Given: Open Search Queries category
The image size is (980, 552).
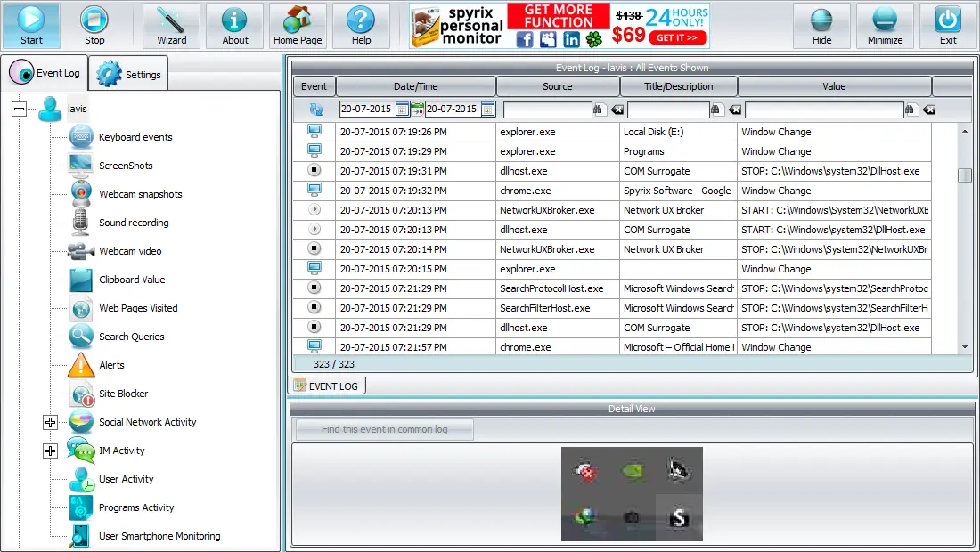Looking at the screenshot, I should point(131,337).
